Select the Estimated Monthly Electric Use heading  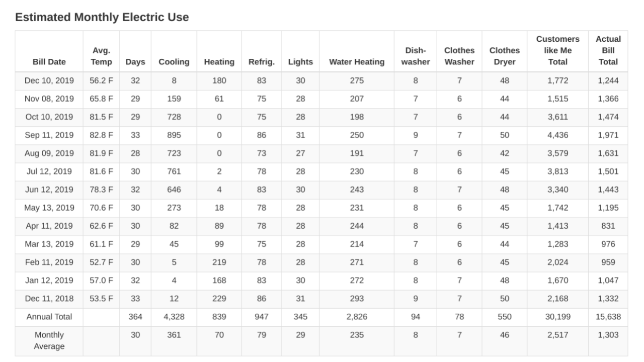(102, 17)
